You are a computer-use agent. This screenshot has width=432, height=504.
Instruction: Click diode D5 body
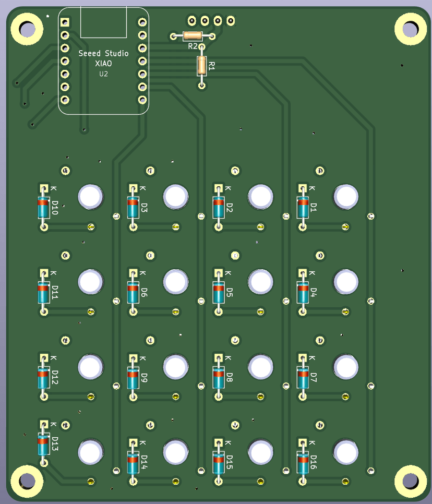[x=218, y=293]
